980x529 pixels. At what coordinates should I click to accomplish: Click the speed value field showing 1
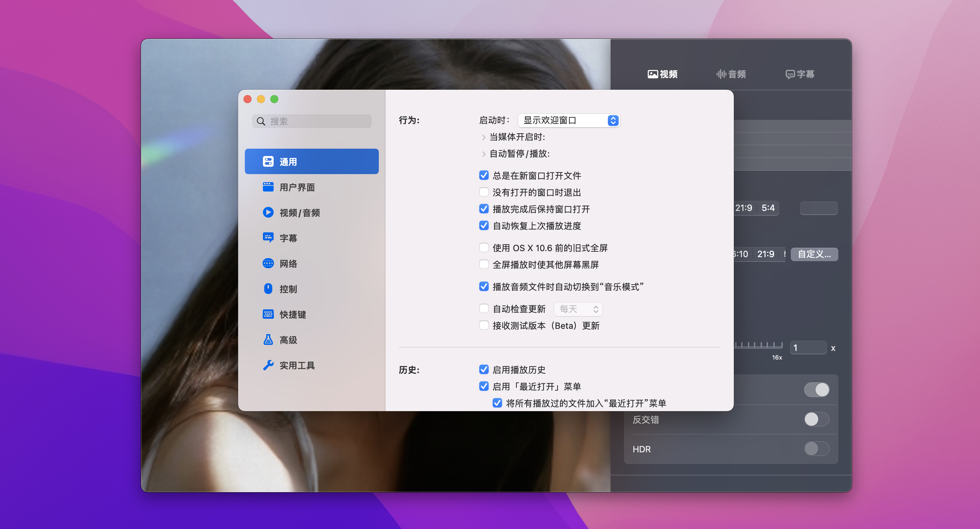808,348
